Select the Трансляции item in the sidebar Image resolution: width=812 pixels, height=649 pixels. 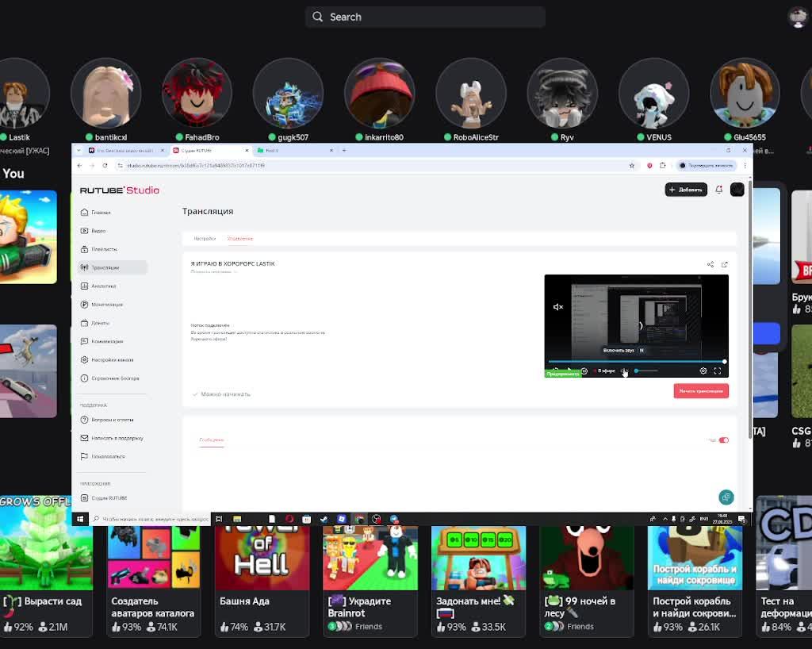tap(112, 268)
